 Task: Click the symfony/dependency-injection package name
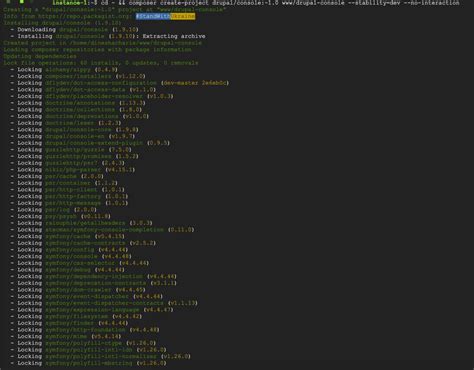(94, 276)
